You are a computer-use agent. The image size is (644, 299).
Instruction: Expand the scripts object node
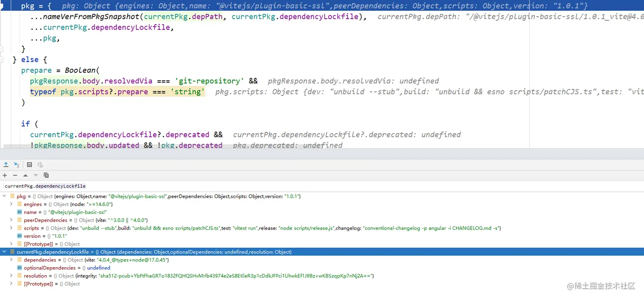tap(11, 228)
